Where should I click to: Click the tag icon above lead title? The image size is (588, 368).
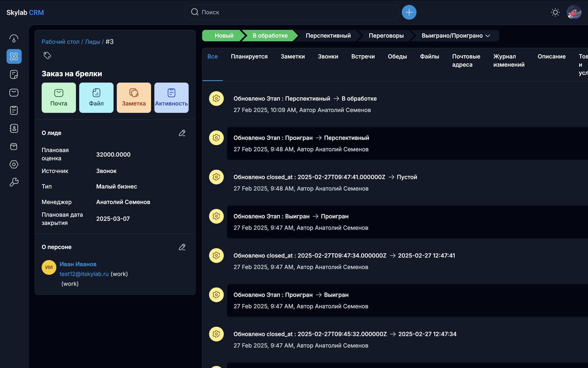[47, 55]
